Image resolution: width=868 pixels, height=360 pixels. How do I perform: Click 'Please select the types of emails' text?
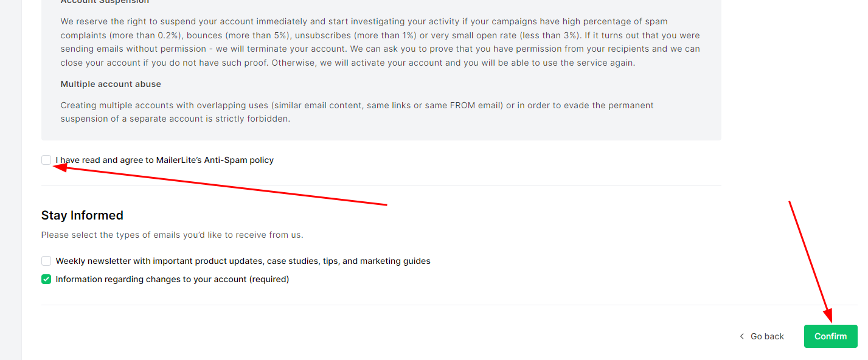(172, 235)
